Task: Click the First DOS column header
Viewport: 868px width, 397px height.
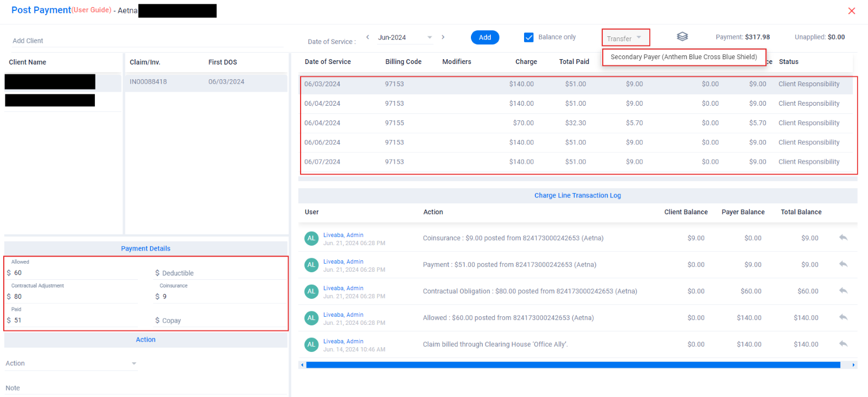Action: point(222,62)
